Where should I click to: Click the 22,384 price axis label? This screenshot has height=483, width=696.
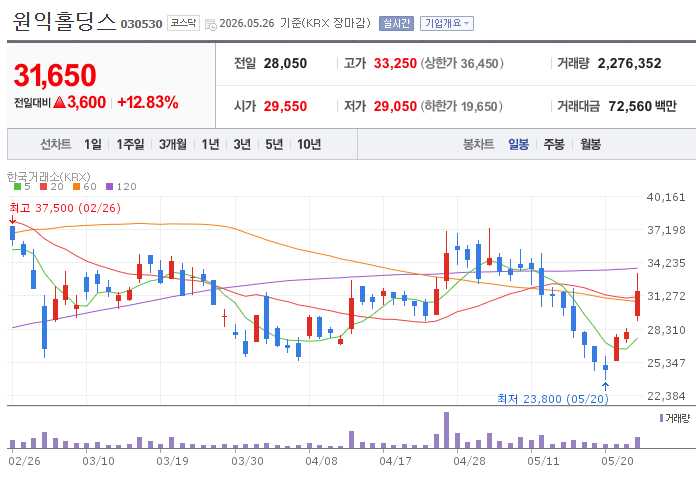[666, 396]
